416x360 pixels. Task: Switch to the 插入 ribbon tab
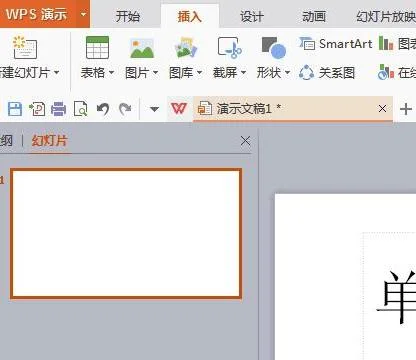pyautogui.click(x=190, y=16)
